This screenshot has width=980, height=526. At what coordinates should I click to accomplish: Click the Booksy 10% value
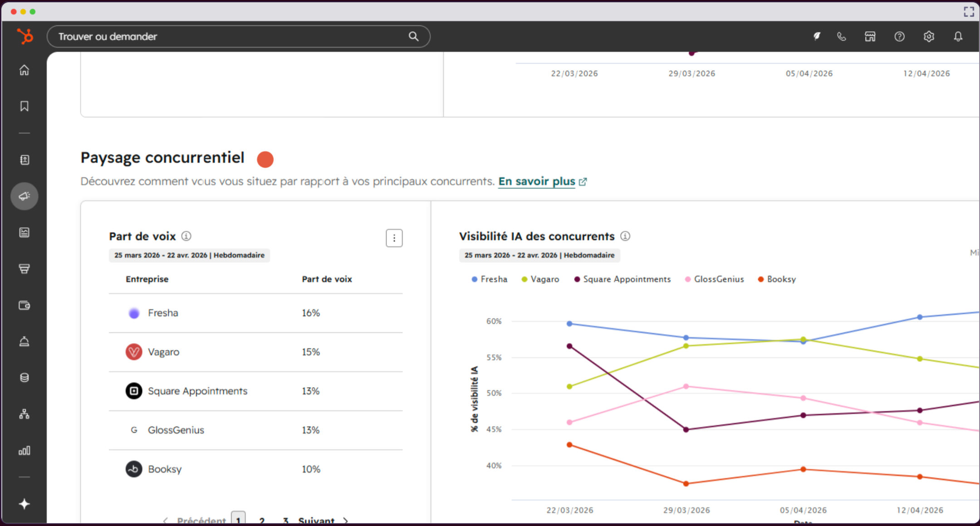point(311,469)
